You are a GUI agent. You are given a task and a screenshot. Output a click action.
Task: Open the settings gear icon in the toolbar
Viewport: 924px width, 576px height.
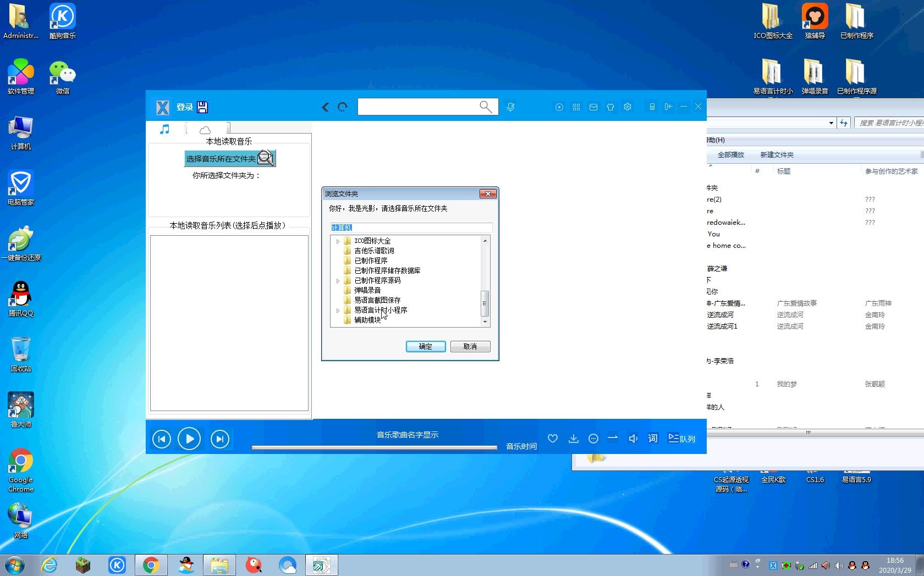point(627,107)
